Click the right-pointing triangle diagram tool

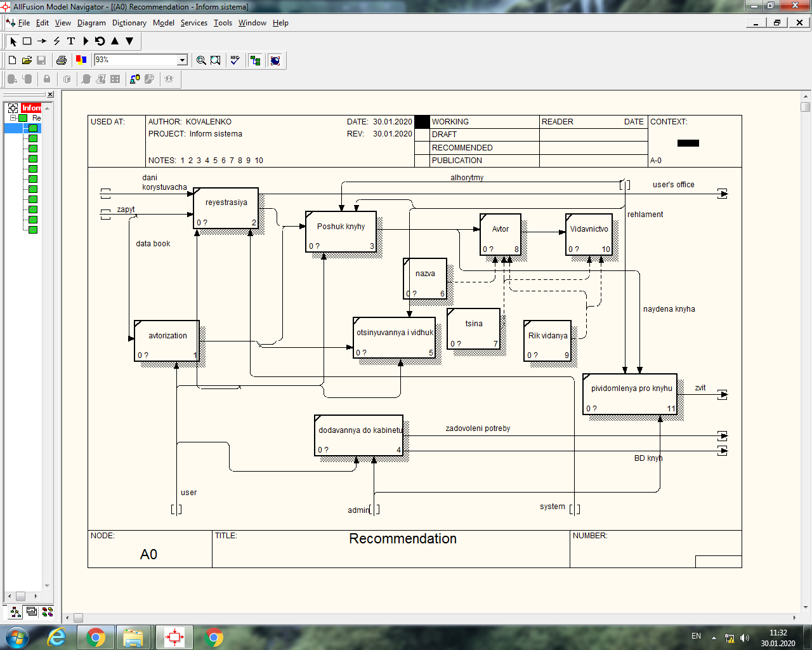tap(86, 41)
